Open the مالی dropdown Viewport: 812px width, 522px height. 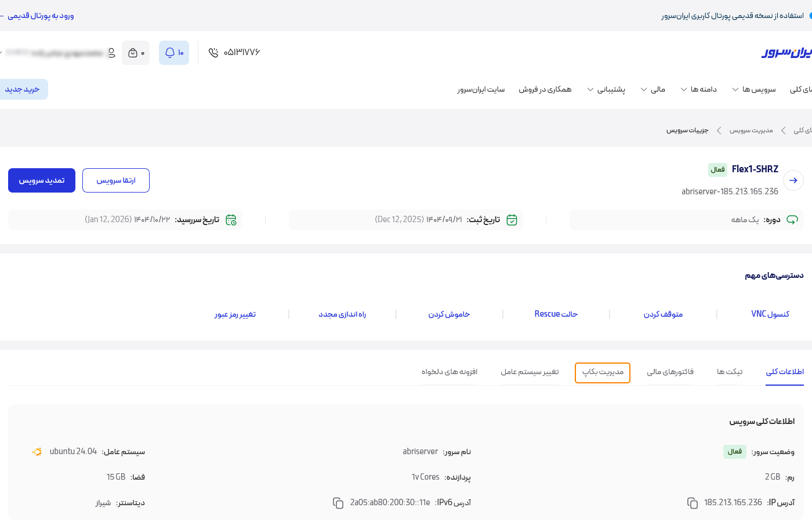click(x=654, y=89)
